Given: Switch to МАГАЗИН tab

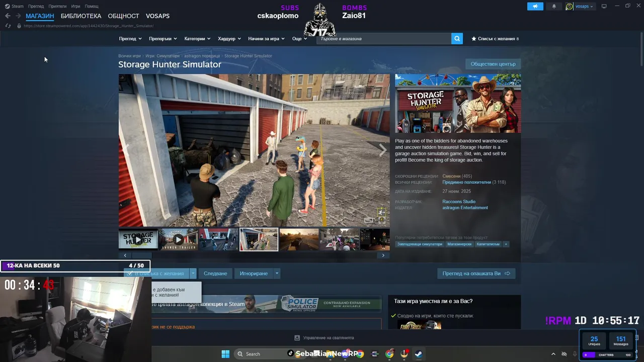Looking at the screenshot, I should pos(40,16).
